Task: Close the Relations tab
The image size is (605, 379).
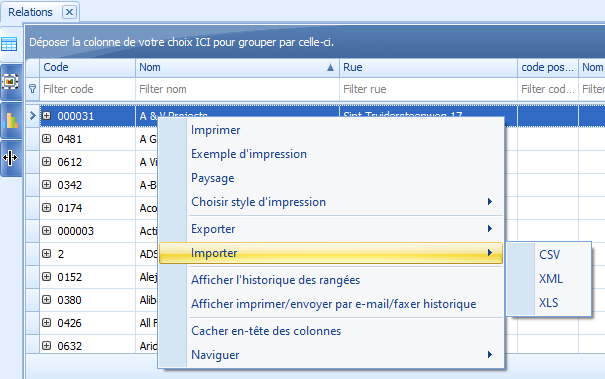Action: point(69,12)
